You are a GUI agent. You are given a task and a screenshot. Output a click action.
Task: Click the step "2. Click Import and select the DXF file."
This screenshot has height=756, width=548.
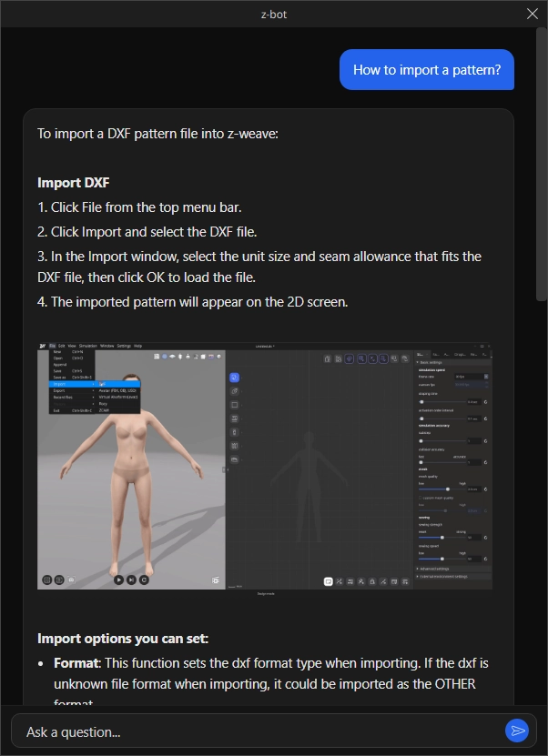(x=147, y=232)
